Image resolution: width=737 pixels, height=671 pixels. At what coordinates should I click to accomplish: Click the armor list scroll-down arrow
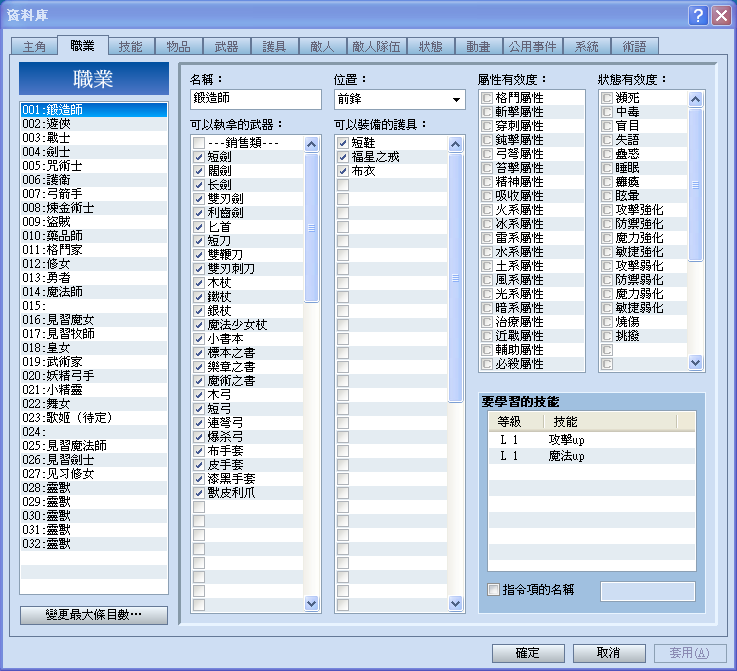[x=455, y=602]
